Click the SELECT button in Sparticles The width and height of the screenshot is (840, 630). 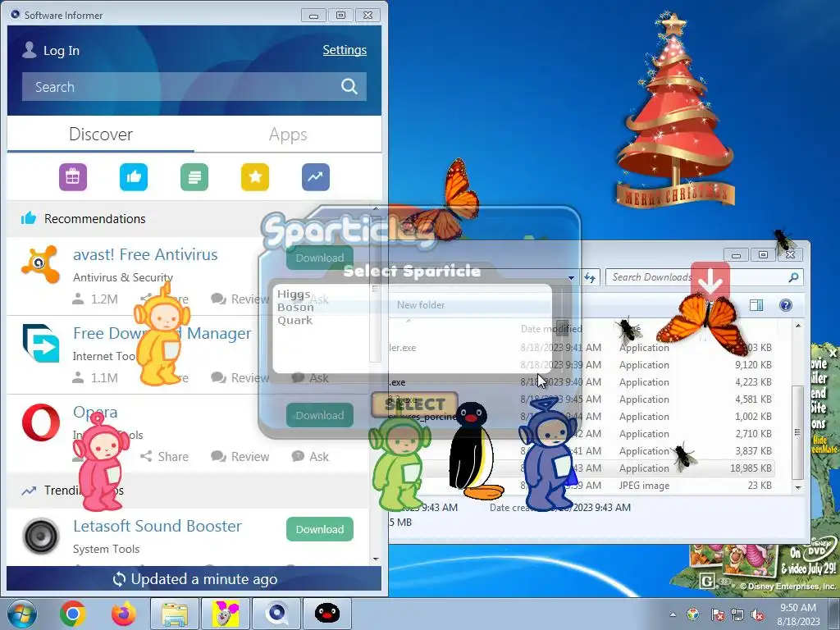(x=414, y=404)
